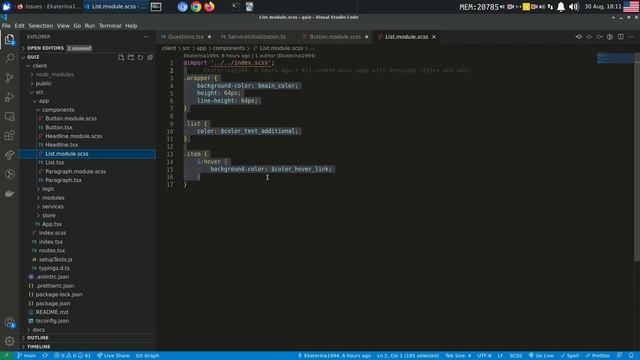Create a new file in QUIZ explorer
The image size is (640, 360).
[x=121, y=57]
